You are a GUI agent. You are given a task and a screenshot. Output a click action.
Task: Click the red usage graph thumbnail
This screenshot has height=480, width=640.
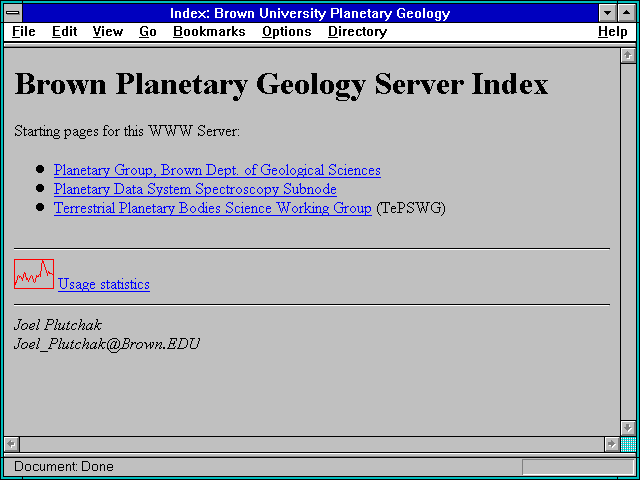34,274
